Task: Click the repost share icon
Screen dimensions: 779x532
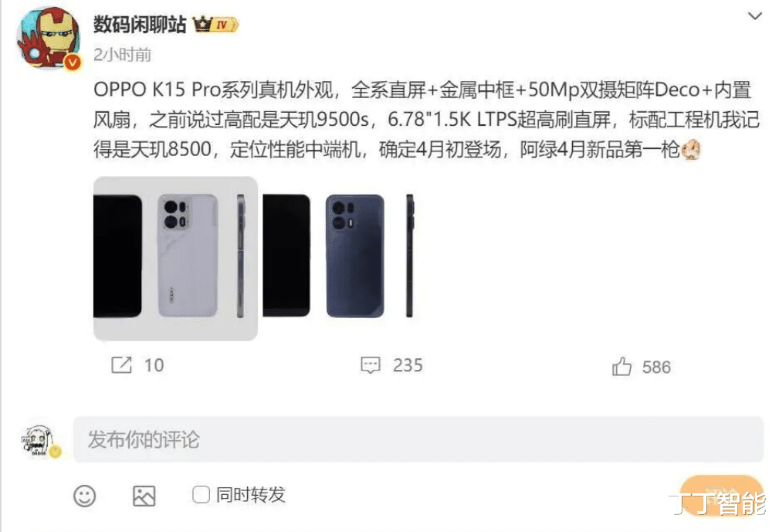Action: (121, 365)
